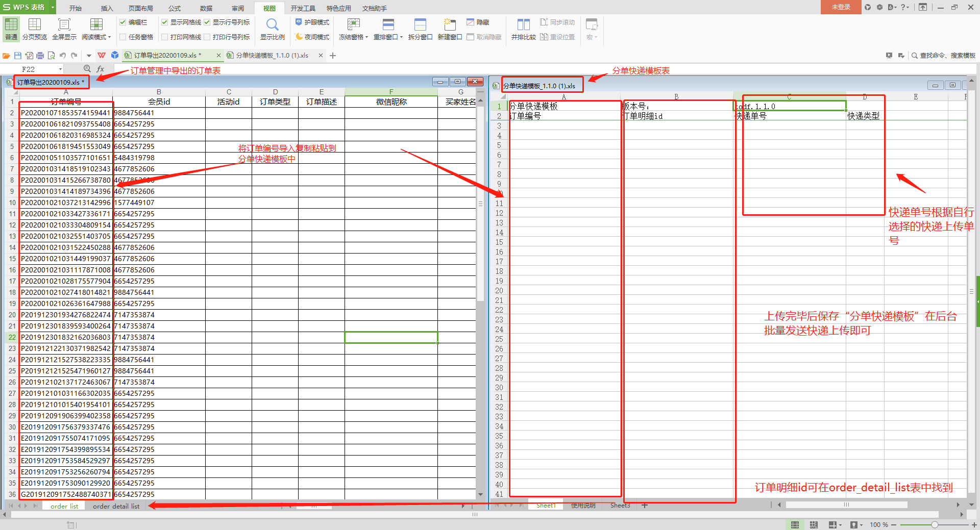Screen dimensions: 980x530
Task: Click the skin/theme icon near login
Action: 868,7
